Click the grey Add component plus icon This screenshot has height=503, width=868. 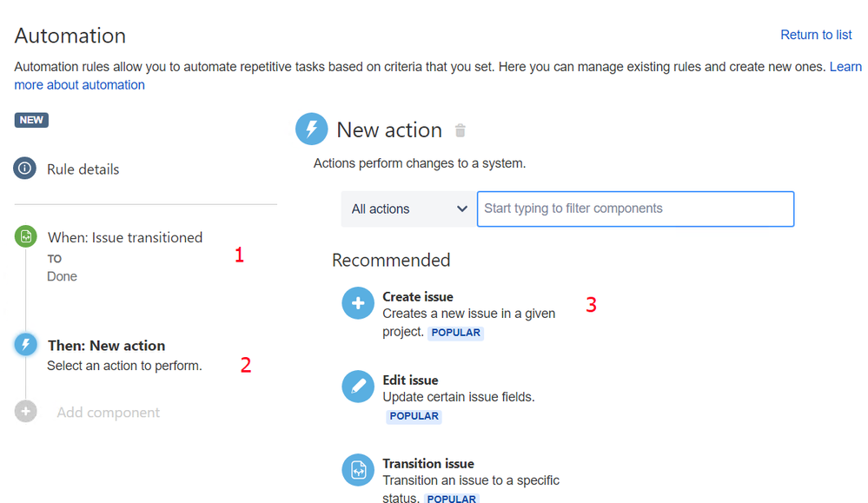point(25,411)
